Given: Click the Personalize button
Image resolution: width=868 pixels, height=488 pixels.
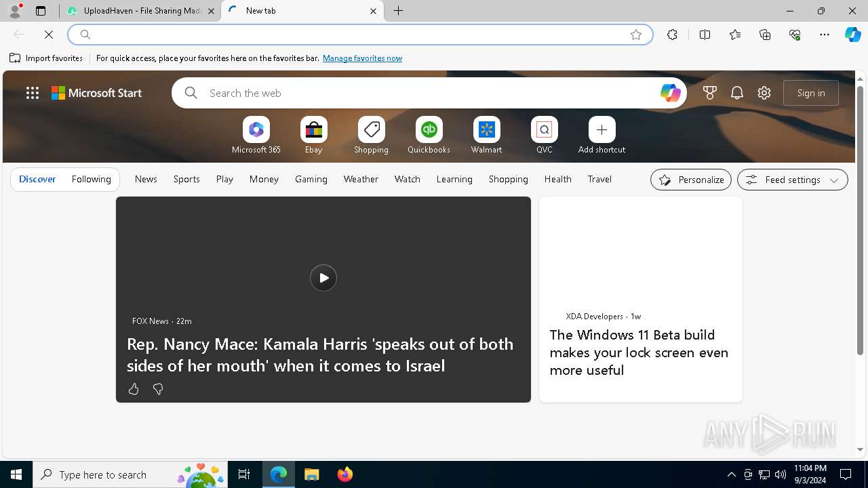Looking at the screenshot, I should pos(691,180).
